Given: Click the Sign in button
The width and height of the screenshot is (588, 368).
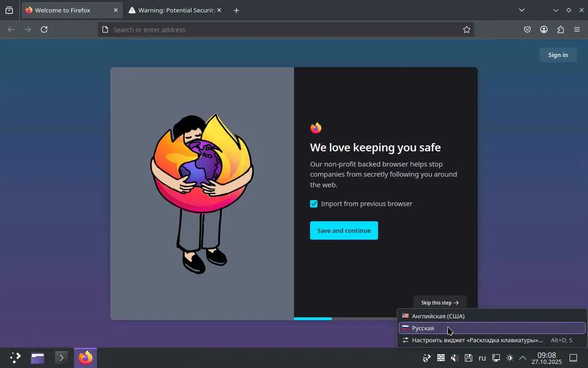Looking at the screenshot, I should (x=558, y=55).
